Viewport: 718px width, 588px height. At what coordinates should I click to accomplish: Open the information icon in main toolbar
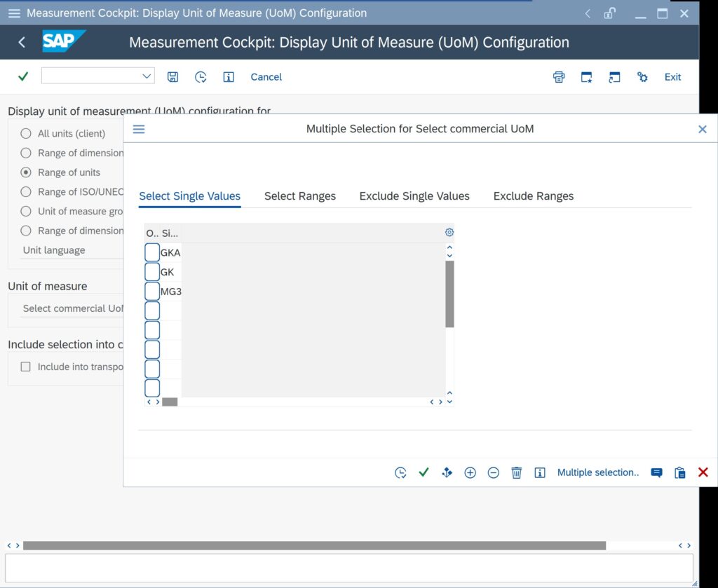pos(229,77)
